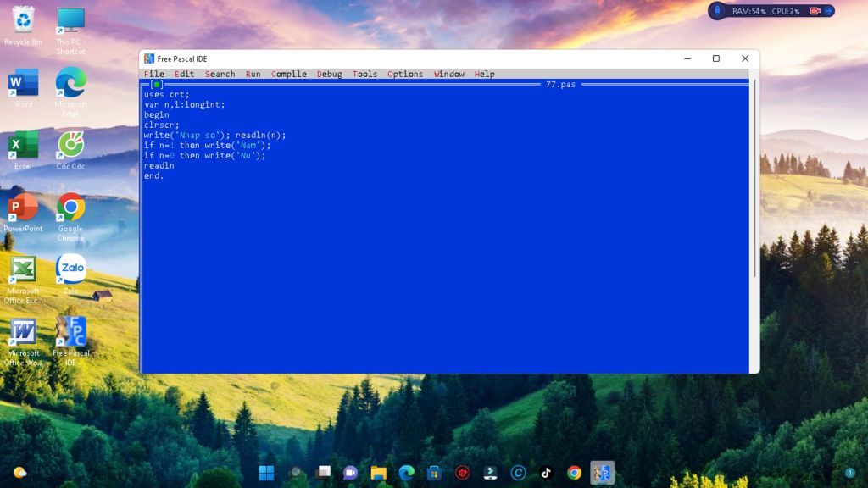Click the 'end.' line
The width and height of the screenshot is (868, 488).
click(x=154, y=175)
